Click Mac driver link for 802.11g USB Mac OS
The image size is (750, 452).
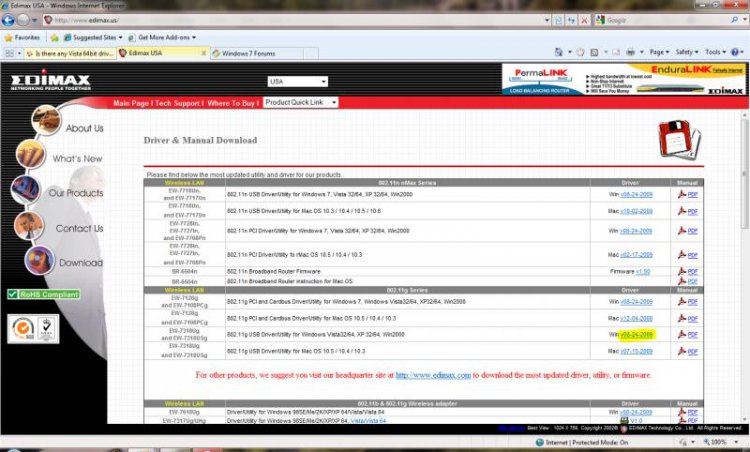[636, 352]
